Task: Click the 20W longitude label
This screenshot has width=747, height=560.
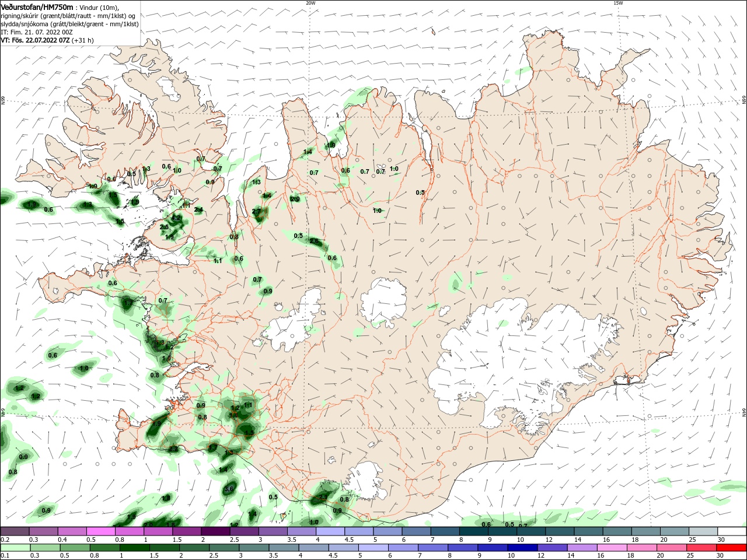Action: [x=310, y=3]
